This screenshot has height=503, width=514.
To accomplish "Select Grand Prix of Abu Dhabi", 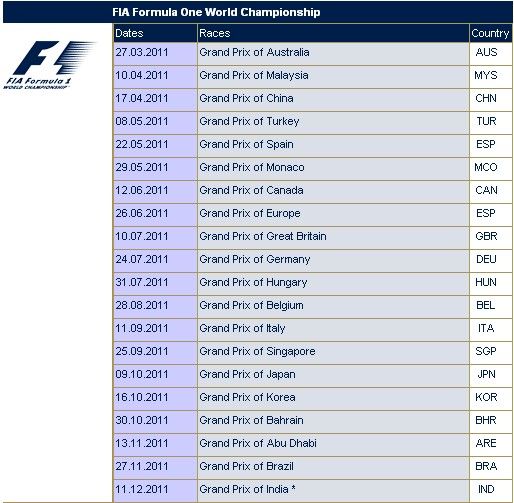I will tap(258, 443).
